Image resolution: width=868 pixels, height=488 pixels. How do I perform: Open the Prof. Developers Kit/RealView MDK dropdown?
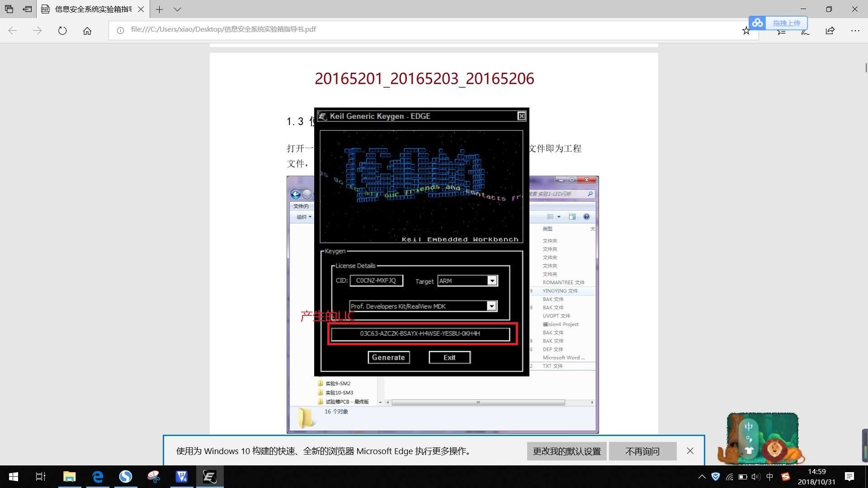tap(491, 306)
